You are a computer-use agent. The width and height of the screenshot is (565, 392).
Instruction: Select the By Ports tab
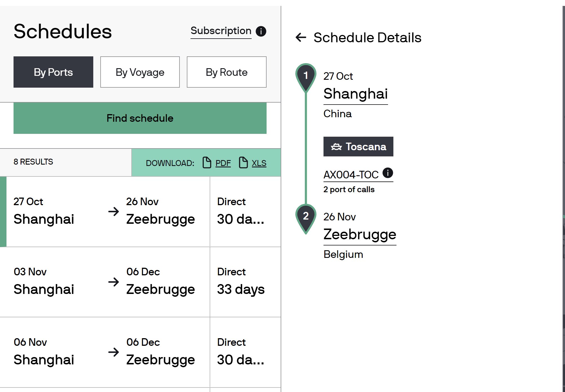53,72
